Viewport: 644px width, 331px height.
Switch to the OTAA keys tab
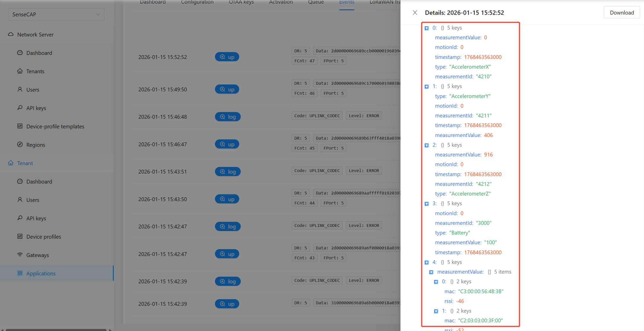pyautogui.click(x=241, y=2)
